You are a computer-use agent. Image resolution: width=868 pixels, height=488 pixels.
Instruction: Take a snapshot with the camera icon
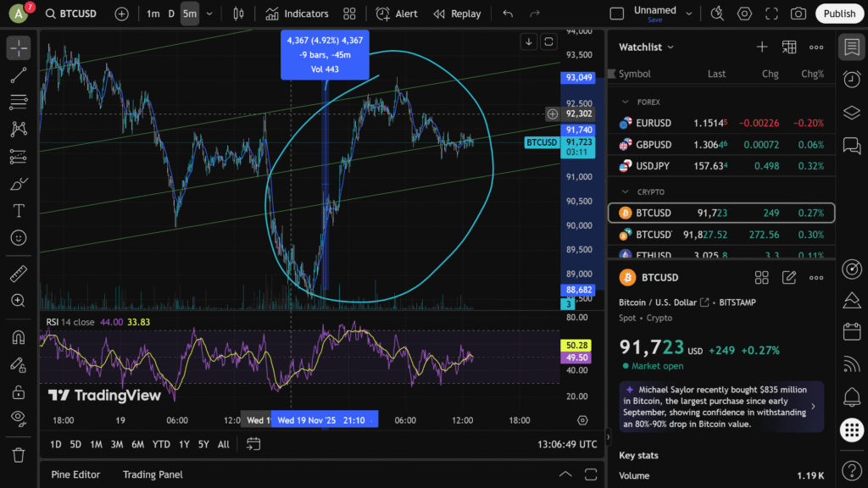[798, 14]
